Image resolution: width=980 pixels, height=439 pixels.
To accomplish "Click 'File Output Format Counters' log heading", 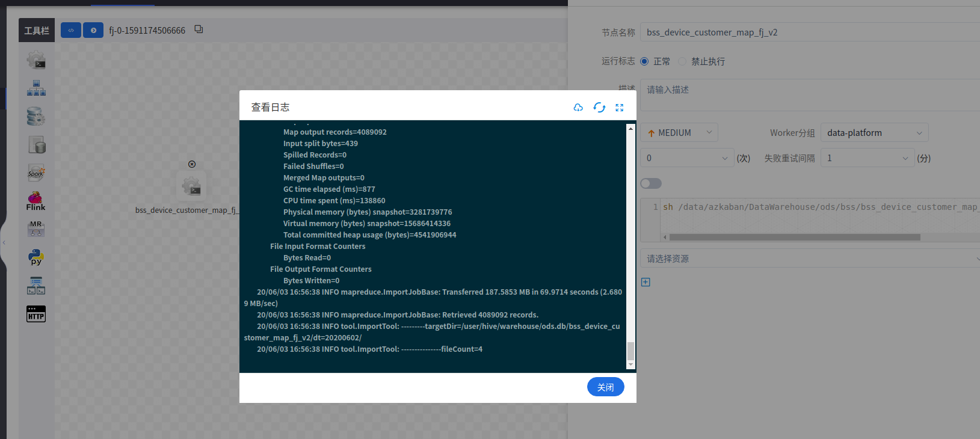I will (x=321, y=269).
